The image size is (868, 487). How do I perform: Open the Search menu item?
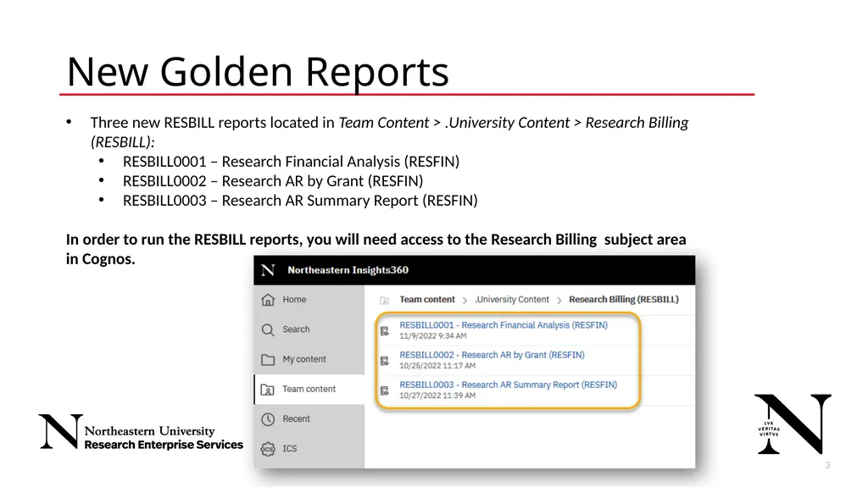coord(309,329)
